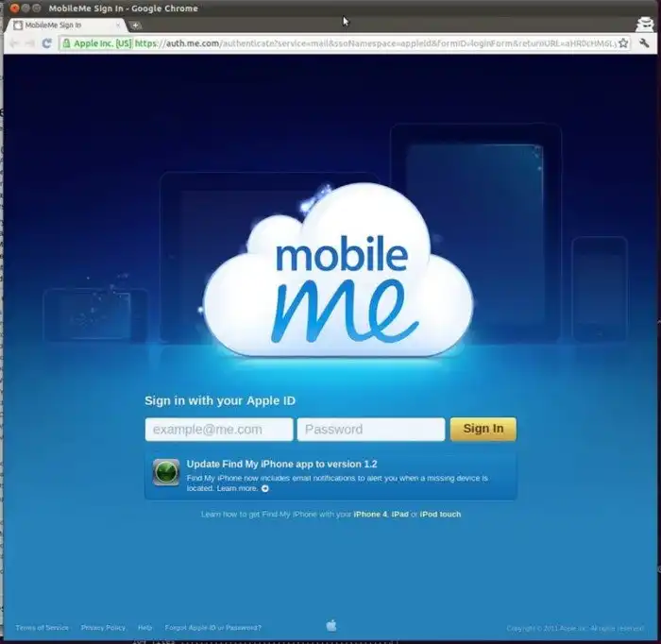The width and height of the screenshot is (661, 644).
Task: Bookmark this page with the star icon
Action: (623, 43)
